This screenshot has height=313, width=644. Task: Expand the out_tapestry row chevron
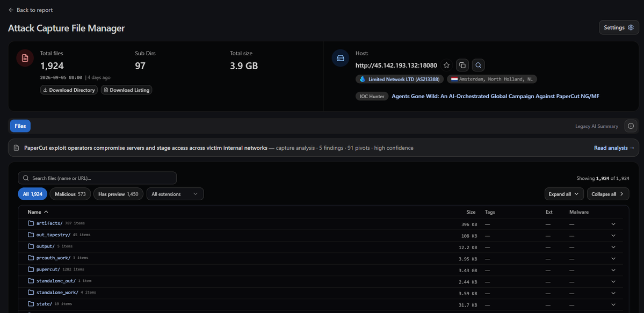click(613, 235)
